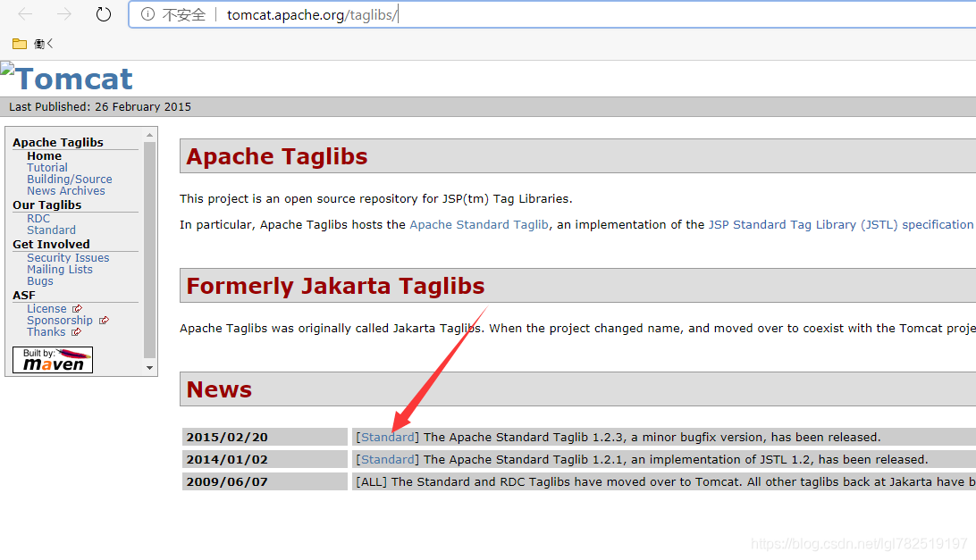Viewport: 976px width, 560px height.
Task: Open News Archives in the sidebar
Action: click(66, 191)
